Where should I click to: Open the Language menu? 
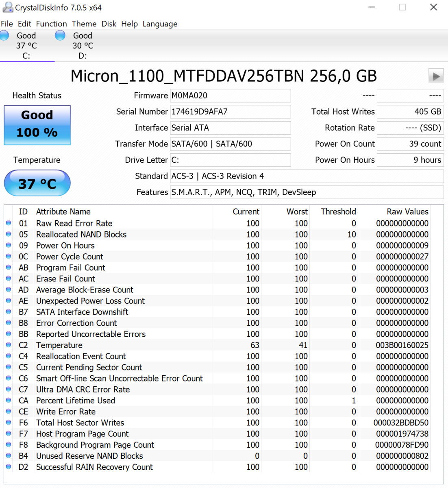coord(160,24)
